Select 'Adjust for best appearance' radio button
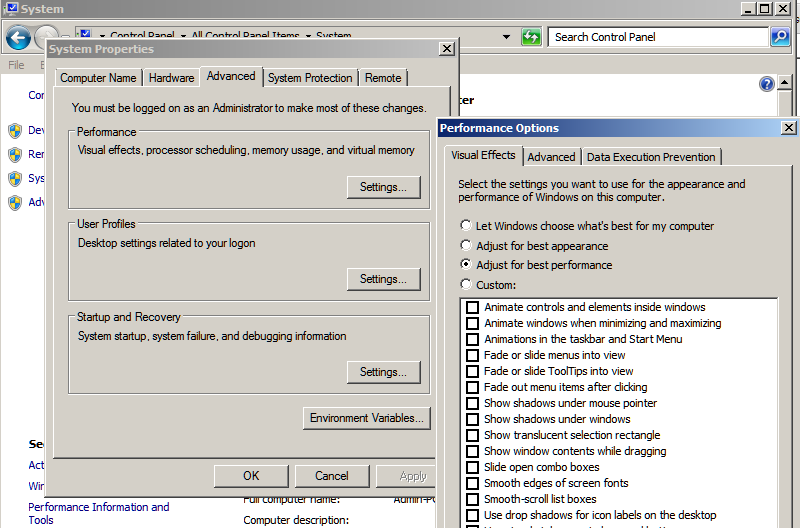The width and height of the screenshot is (800, 528). click(x=465, y=245)
